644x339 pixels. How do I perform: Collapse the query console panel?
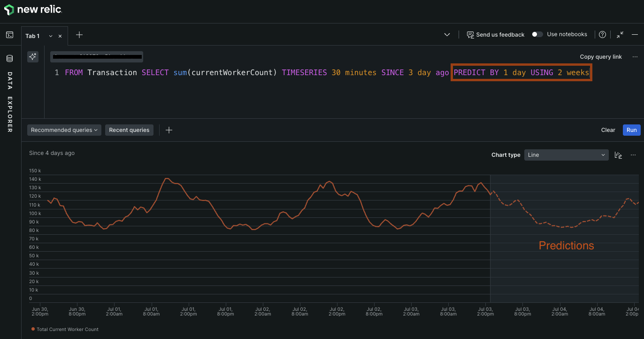(x=620, y=35)
